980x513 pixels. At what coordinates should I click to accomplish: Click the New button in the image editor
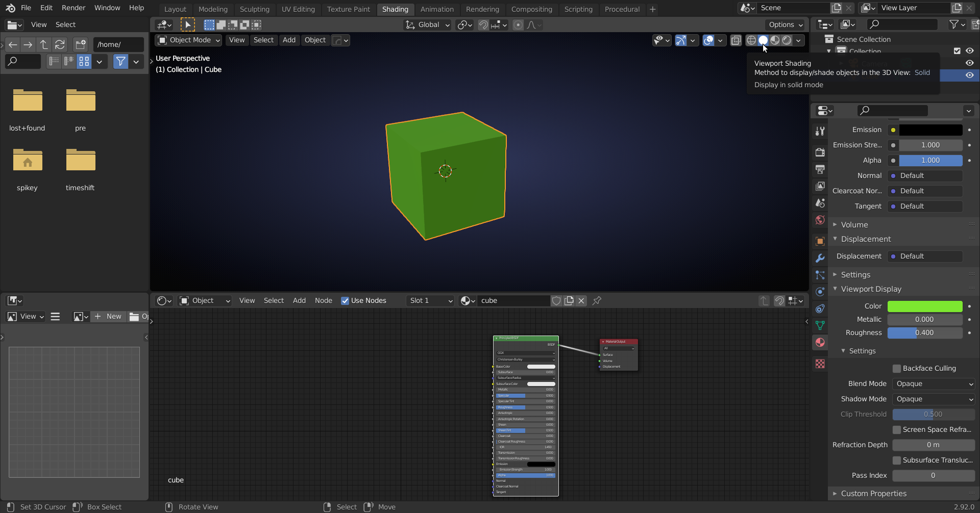pos(108,316)
